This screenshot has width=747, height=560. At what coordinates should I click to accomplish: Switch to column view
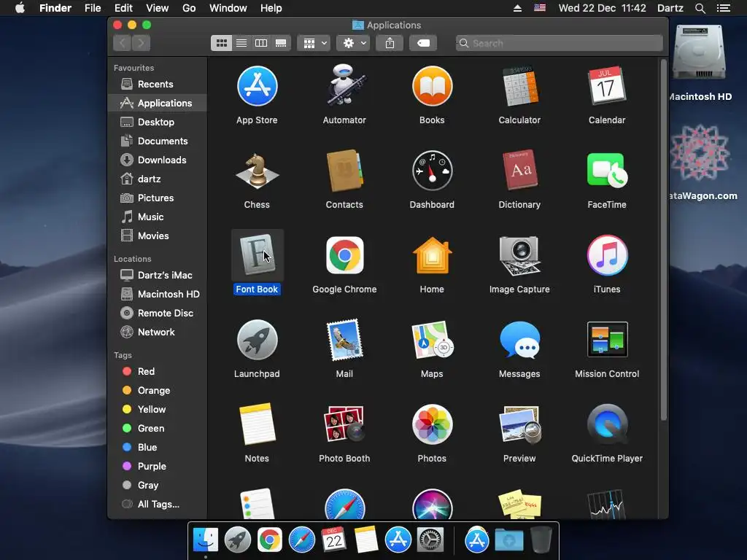pyautogui.click(x=261, y=43)
